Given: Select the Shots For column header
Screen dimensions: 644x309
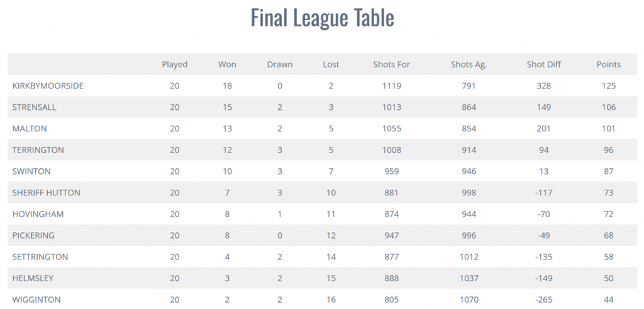Looking at the screenshot, I should (391, 65).
